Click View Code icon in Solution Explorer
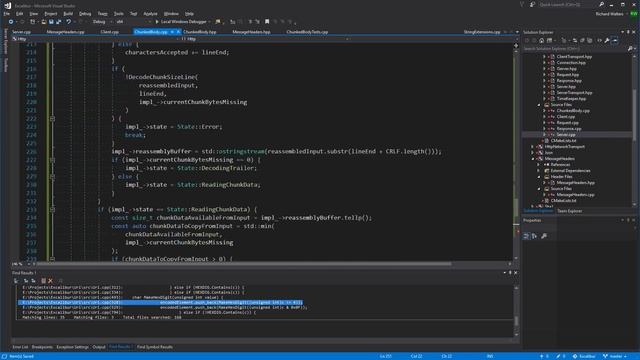Image resolution: width=640 pixels, height=360 pixels. [599, 40]
